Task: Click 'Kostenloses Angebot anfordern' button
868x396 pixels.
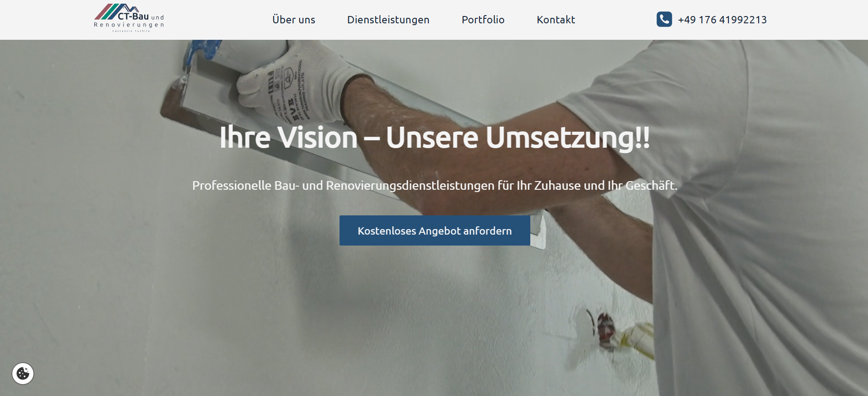Action: click(435, 230)
